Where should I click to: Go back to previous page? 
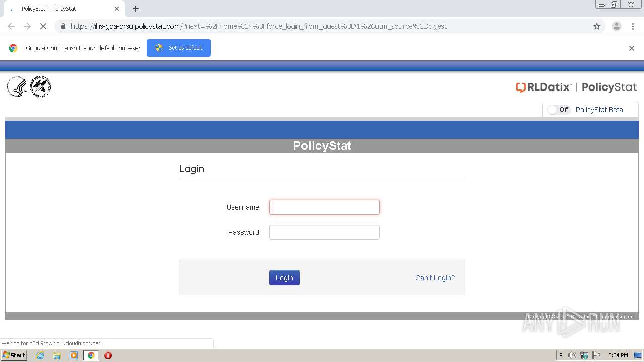pyautogui.click(x=11, y=26)
